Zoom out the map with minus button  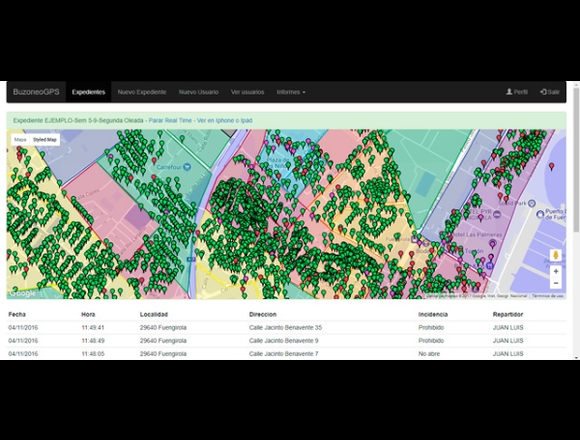click(x=556, y=283)
